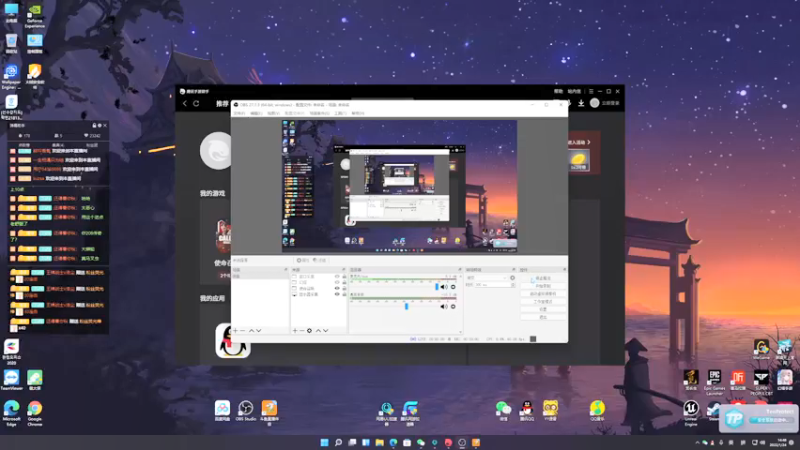The width and height of the screenshot is (800, 450).
Task: Open Google Chrome desktop shortcut
Action: (x=35, y=413)
